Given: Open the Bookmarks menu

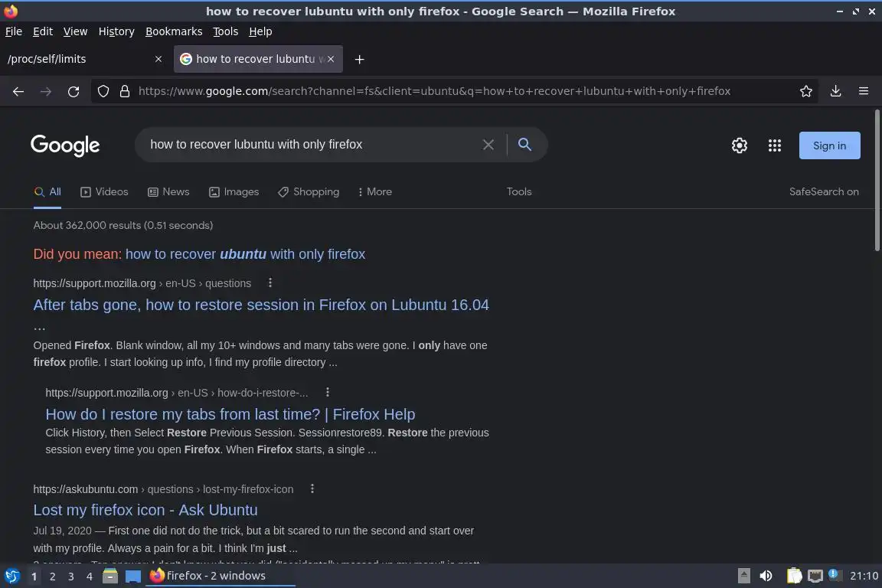Looking at the screenshot, I should [x=174, y=31].
